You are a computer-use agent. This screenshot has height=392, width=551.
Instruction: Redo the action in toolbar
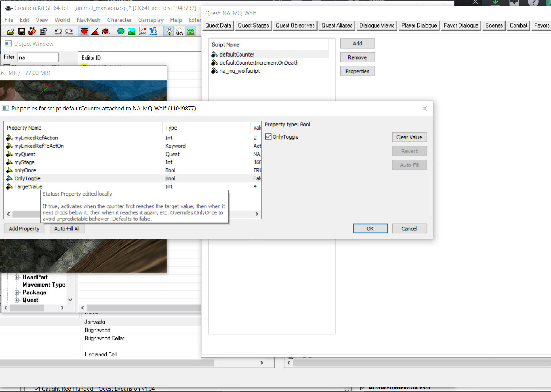pos(69,31)
